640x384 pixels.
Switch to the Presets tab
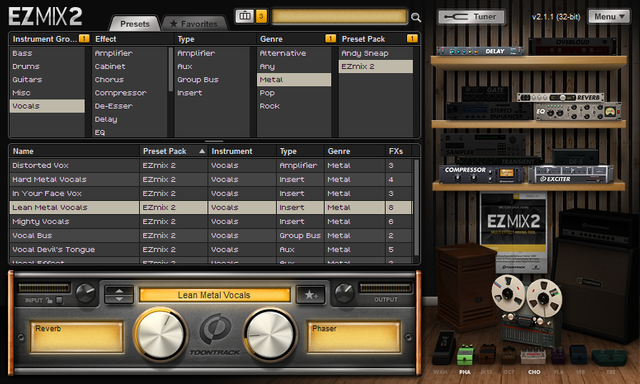point(135,24)
